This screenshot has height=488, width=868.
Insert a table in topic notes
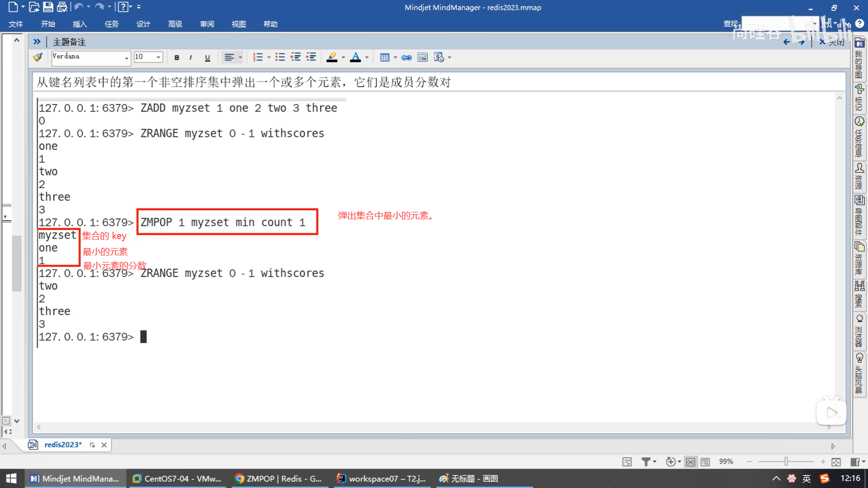(384, 57)
